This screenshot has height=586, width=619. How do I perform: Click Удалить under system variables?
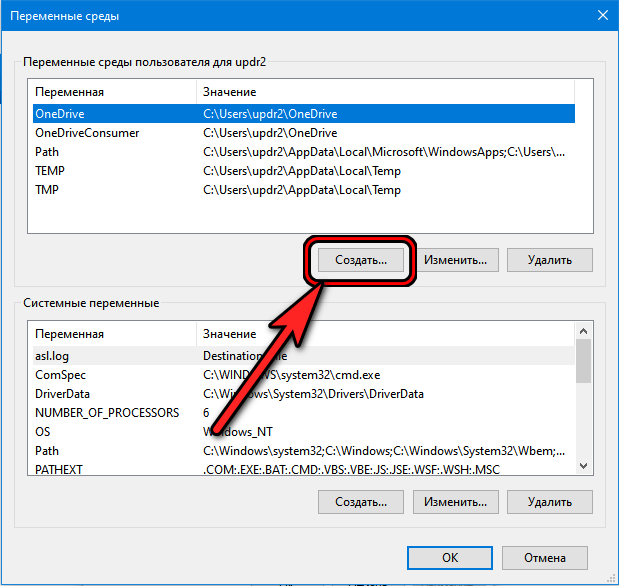(x=549, y=500)
